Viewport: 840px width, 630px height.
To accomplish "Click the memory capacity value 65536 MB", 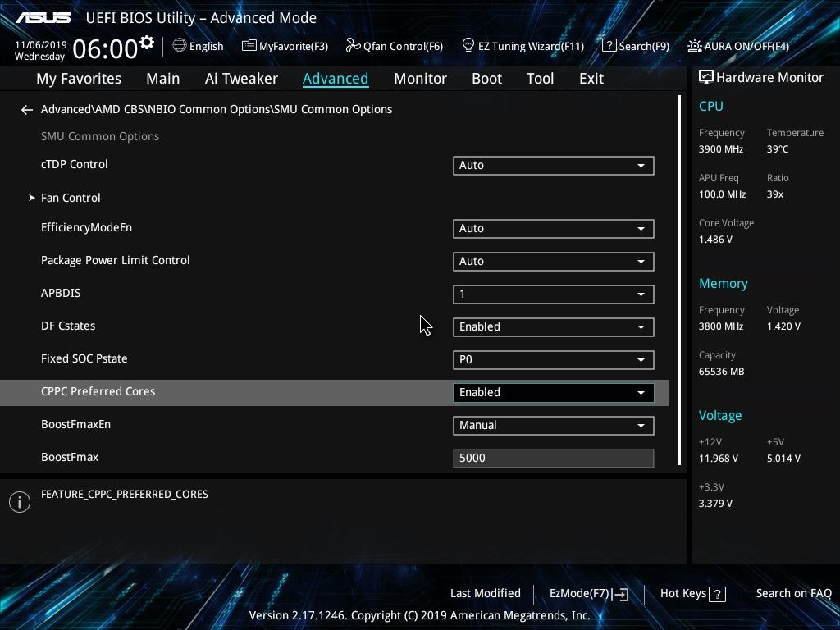I will coord(721,372).
